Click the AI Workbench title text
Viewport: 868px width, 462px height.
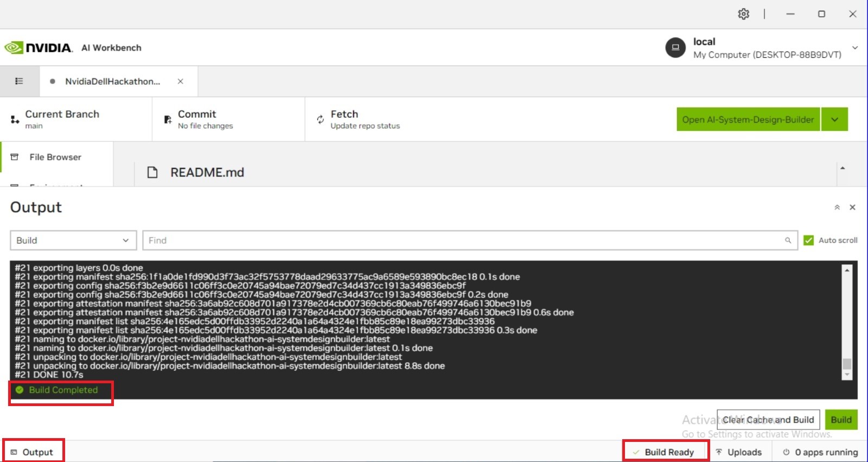[111, 48]
